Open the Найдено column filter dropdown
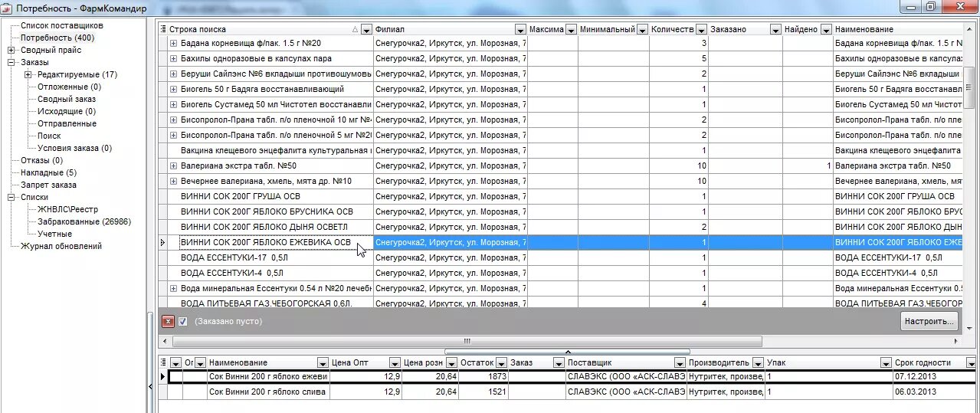The height and width of the screenshot is (413, 980). click(826, 29)
